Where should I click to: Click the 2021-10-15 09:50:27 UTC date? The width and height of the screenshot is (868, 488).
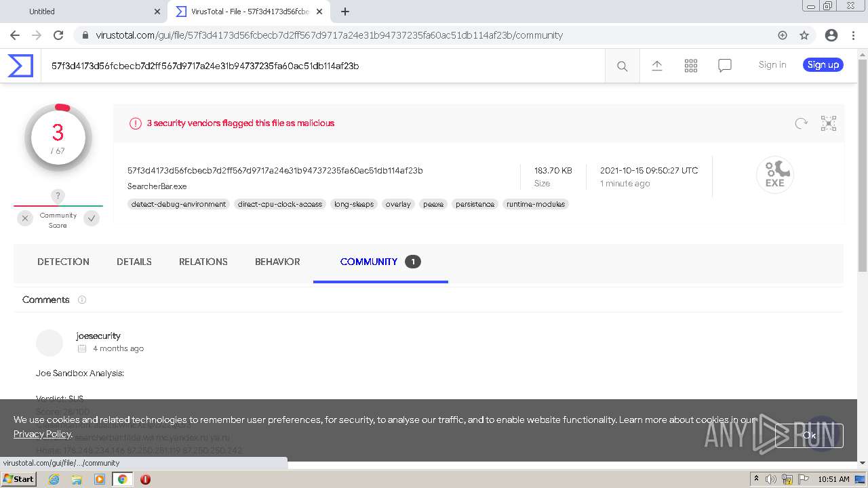pos(649,171)
